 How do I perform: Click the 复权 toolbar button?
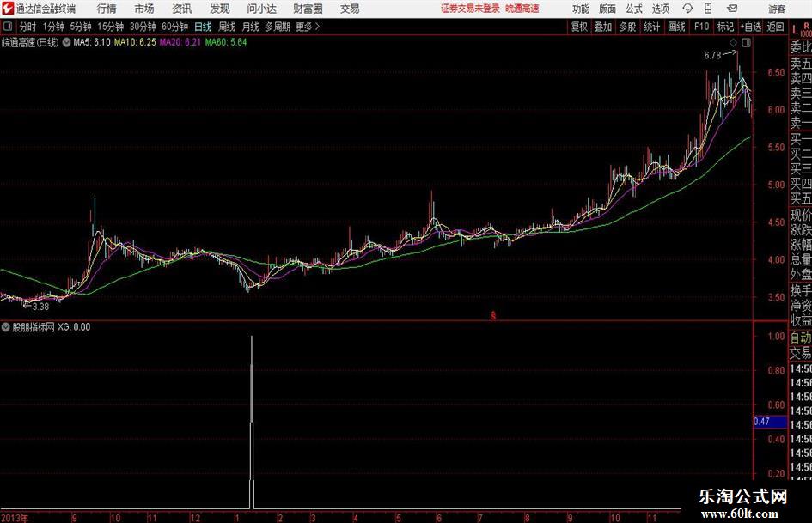coord(579,27)
